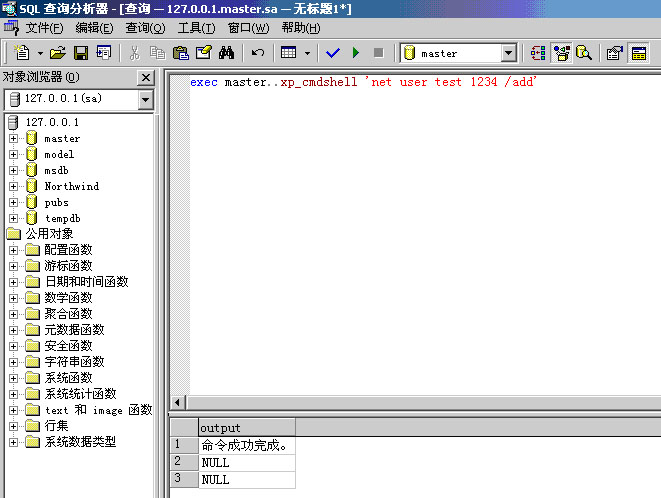The height and width of the screenshot is (498, 661).
Task: Save the query with the floppy icon
Action: 81,53
